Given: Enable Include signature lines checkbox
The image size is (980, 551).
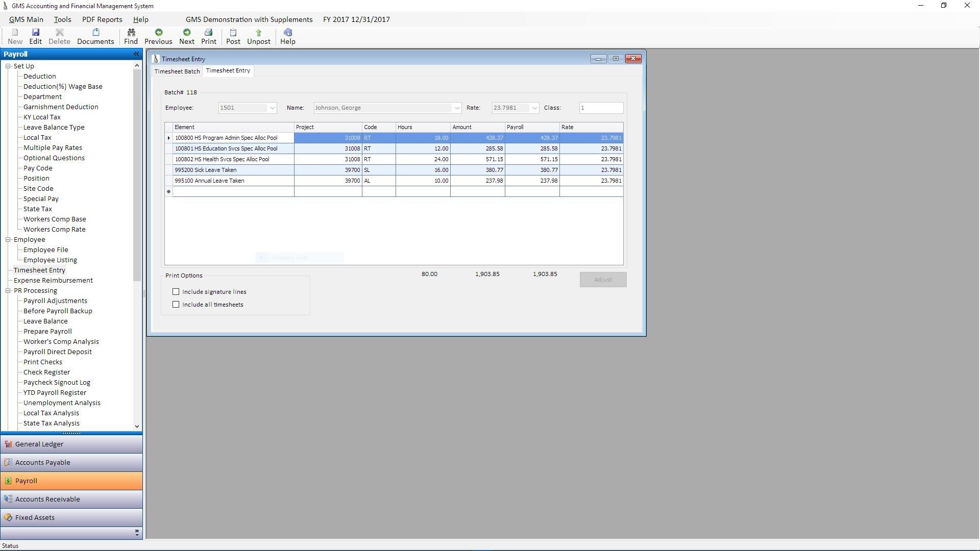Looking at the screenshot, I should [176, 292].
